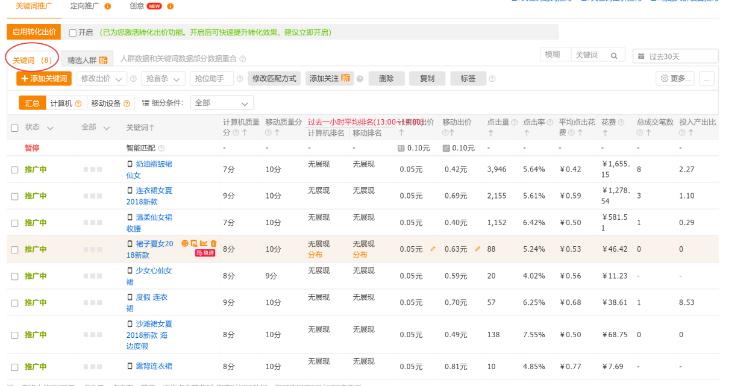The height and width of the screenshot is (386, 730).
Task: Click the 启用转化出价 button
Action: pos(34,32)
